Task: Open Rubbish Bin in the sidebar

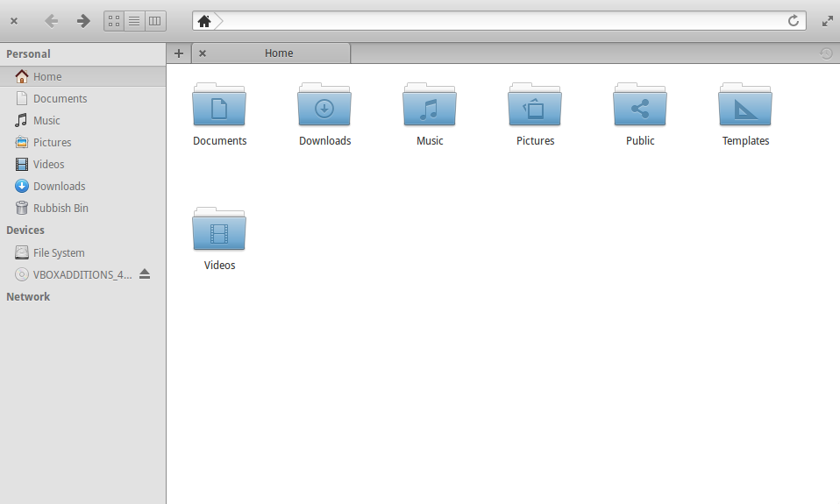Action: pyautogui.click(x=83, y=209)
